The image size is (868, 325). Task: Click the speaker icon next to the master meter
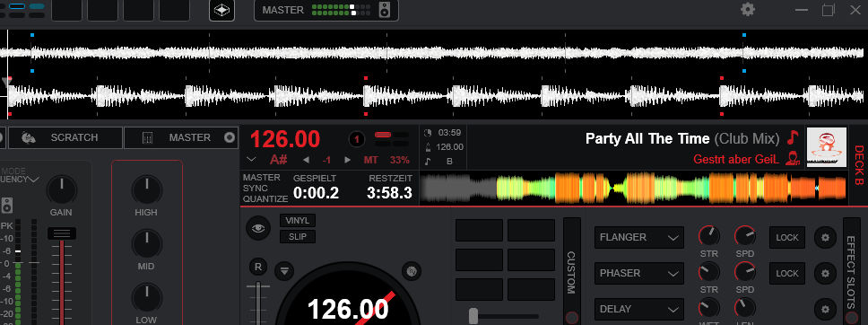click(385, 10)
